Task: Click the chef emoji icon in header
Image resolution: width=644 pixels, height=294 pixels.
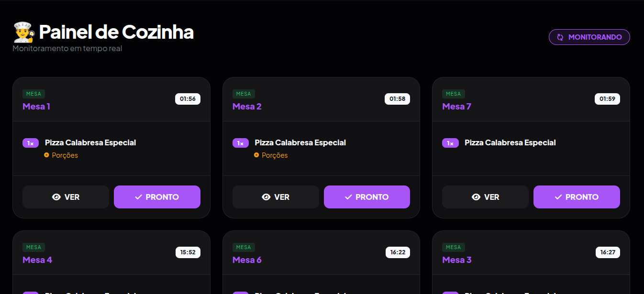Action: point(24,32)
